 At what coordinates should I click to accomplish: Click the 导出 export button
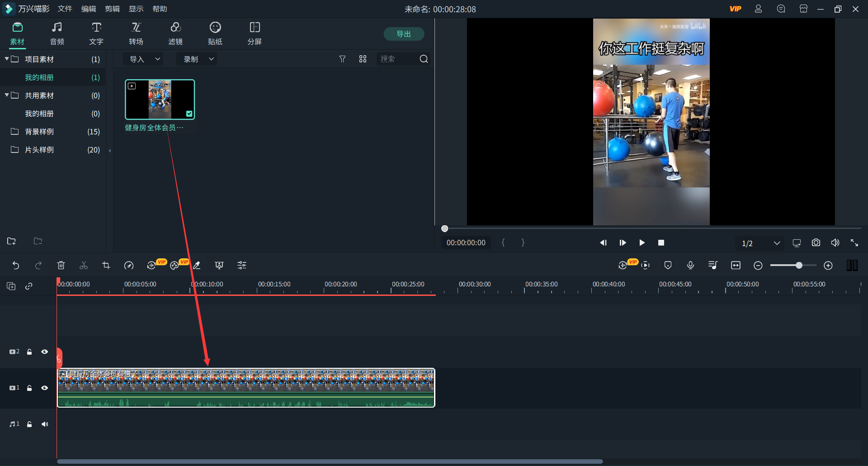coord(403,34)
